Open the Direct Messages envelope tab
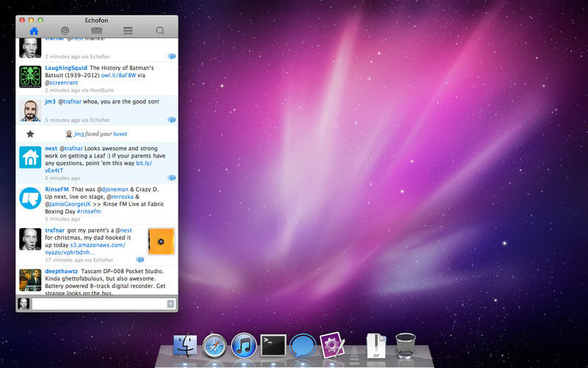588x368 pixels. pos(96,30)
